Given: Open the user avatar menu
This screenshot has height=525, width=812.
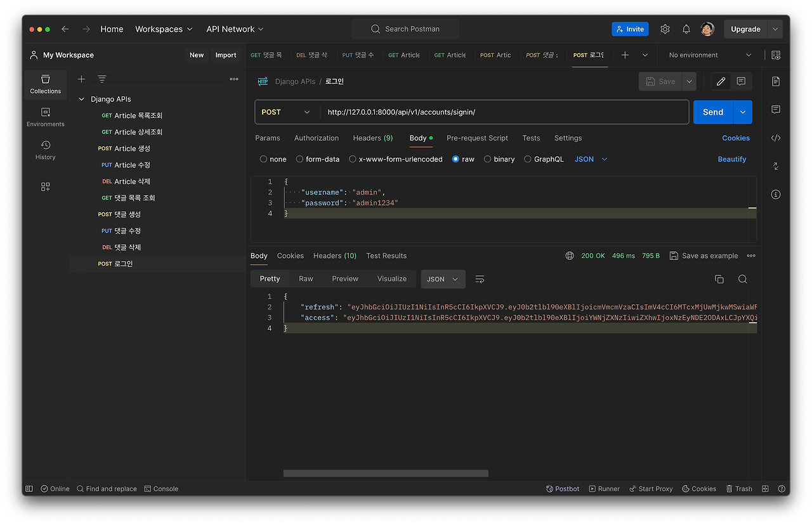Looking at the screenshot, I should coord(707,29).
